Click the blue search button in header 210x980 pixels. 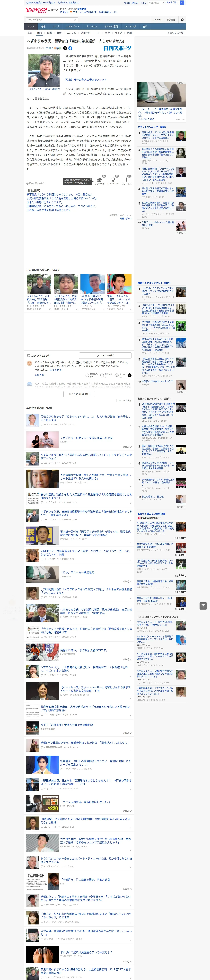[182, 3]
